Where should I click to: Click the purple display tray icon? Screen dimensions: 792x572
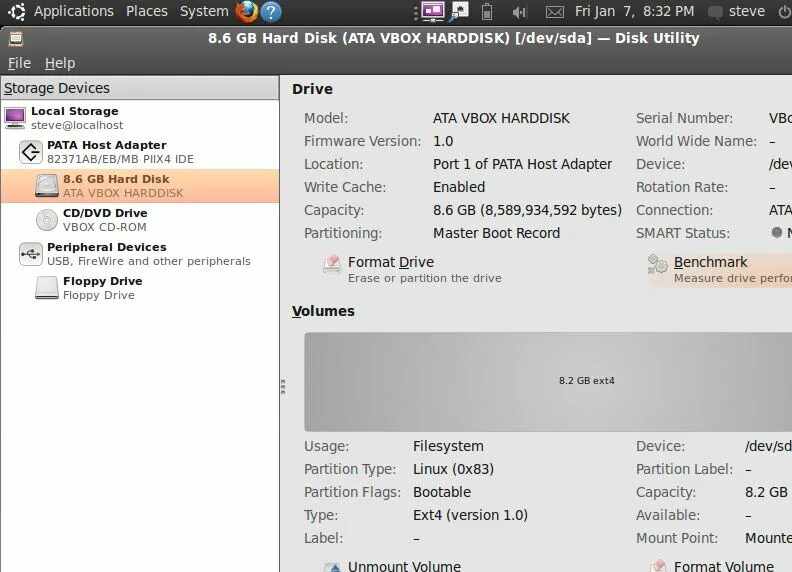point(433,12)
